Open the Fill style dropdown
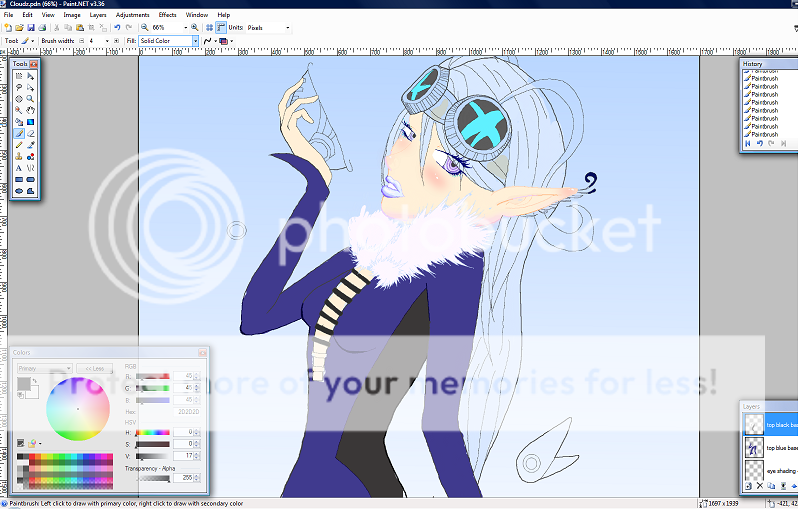 pyautogui.click(x=195, y=41)
